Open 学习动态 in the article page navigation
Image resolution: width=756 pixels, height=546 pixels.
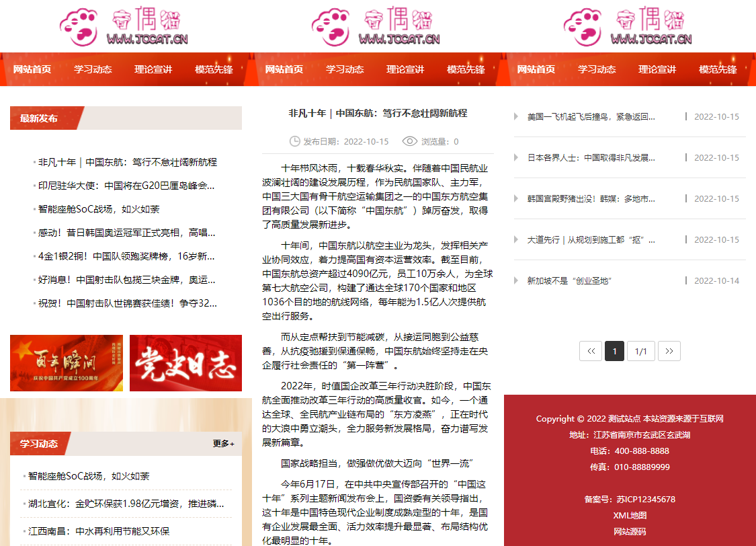click(x=345, y=69)
